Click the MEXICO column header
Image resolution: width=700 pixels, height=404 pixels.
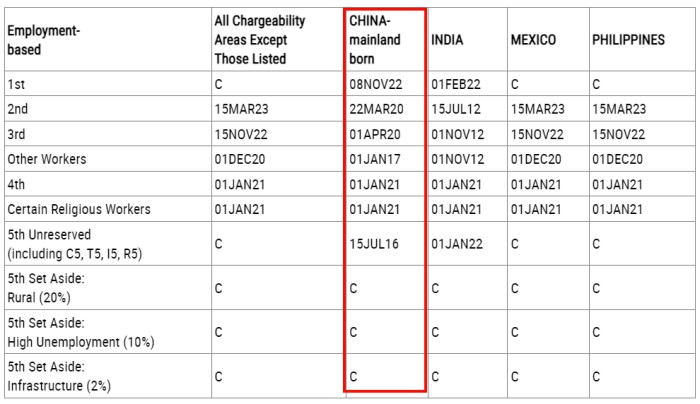pos(533,40)
